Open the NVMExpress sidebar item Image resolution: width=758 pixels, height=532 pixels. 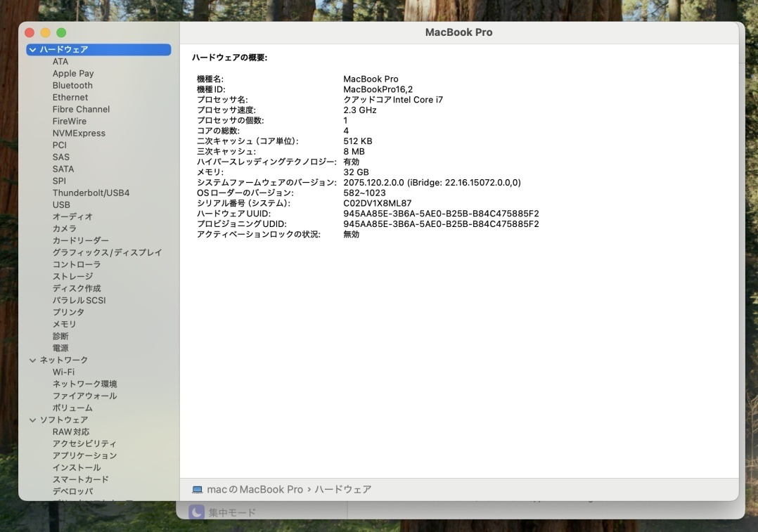click(x=79, y=134)
